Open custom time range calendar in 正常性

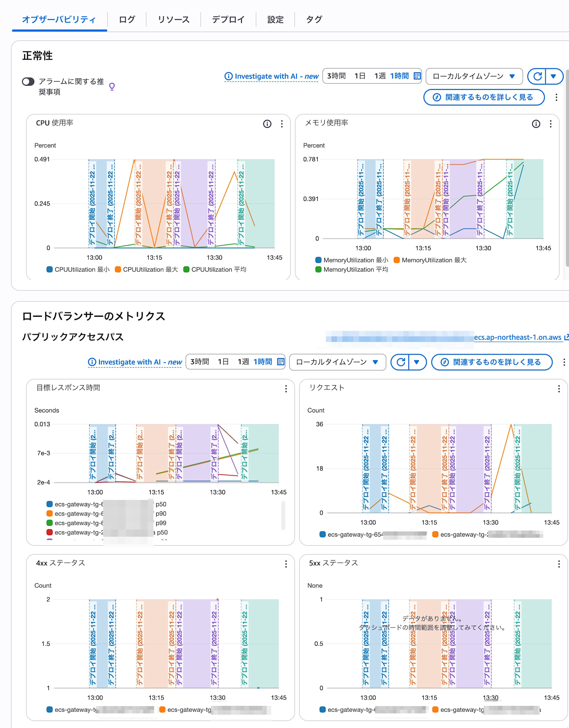point(417,76)
